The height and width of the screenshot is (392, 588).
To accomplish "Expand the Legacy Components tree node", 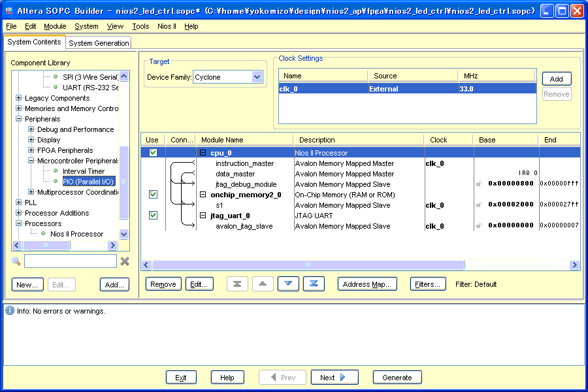I will [18, 98].
